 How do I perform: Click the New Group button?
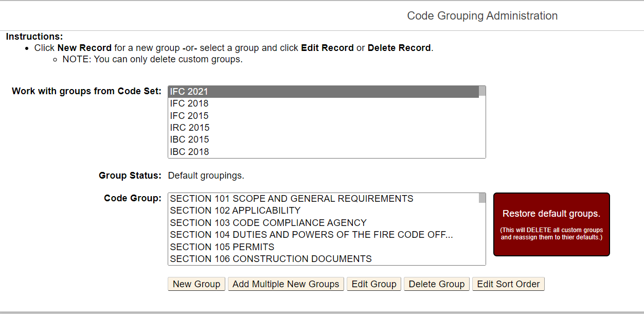tap(196, 284)
